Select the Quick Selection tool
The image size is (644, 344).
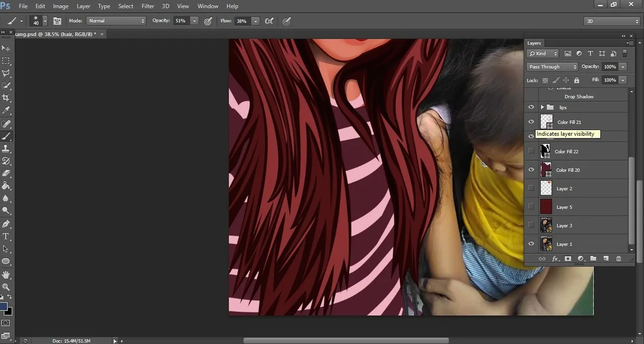[6, 86]
